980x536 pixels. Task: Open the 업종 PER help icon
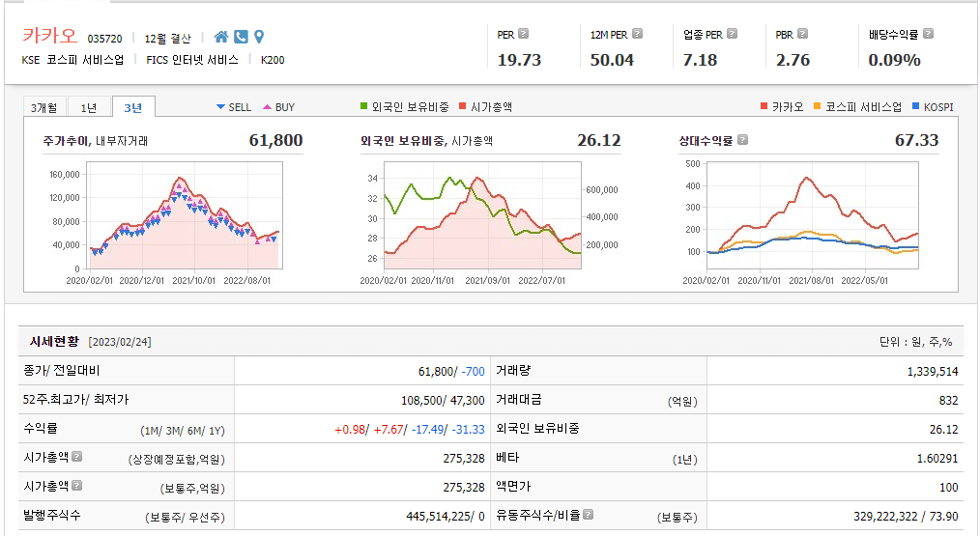732,34
